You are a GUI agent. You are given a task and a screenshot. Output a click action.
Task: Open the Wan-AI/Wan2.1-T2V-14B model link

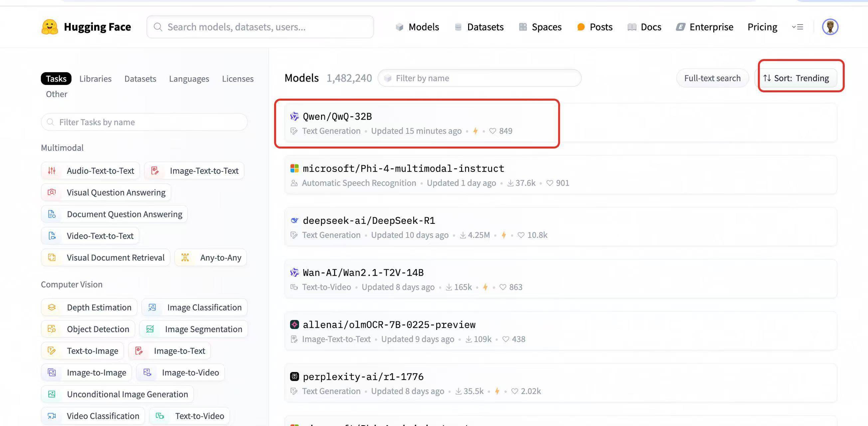(x=363, y=272)
